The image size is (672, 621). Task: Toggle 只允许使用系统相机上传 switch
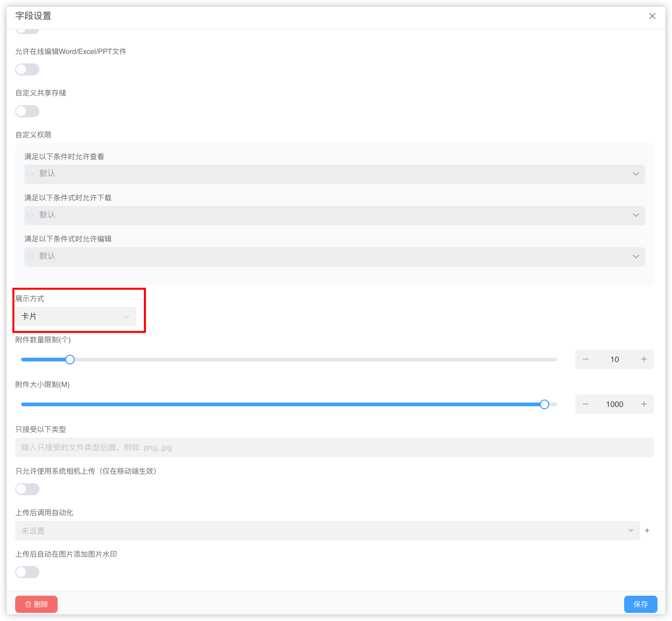coord(27,489)
